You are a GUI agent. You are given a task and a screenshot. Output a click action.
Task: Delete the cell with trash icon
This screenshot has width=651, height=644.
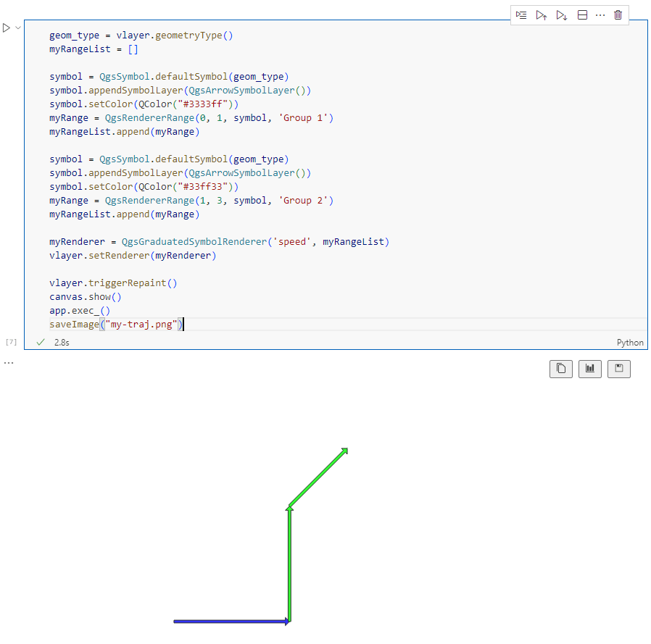[618, 15]
